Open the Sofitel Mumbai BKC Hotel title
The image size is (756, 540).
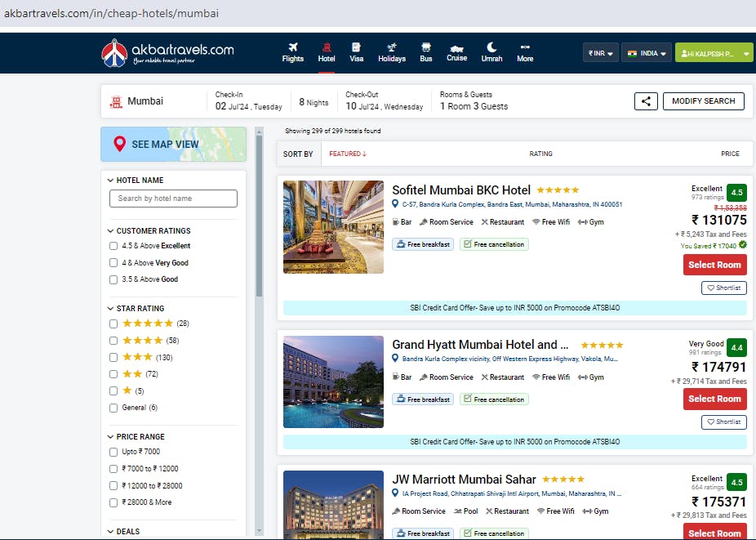pyautogui.click(x=461, y=190)
